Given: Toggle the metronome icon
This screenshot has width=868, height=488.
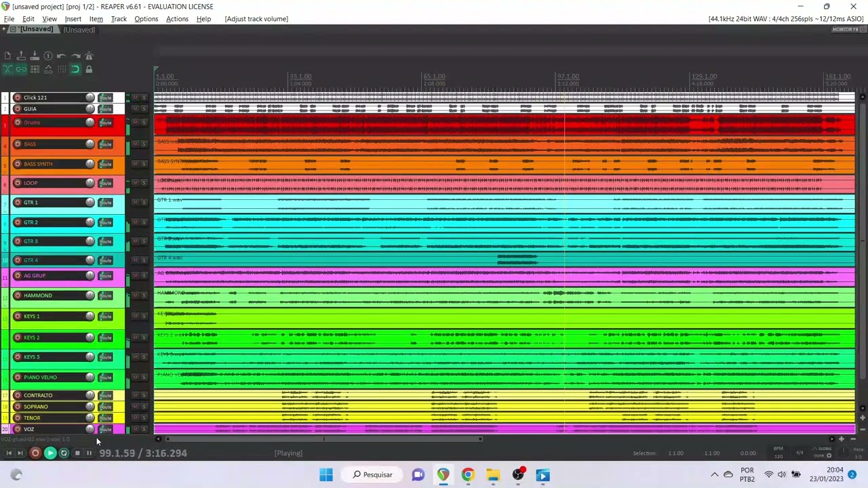Looking at the screenshot, I should (x=89, y=56).
